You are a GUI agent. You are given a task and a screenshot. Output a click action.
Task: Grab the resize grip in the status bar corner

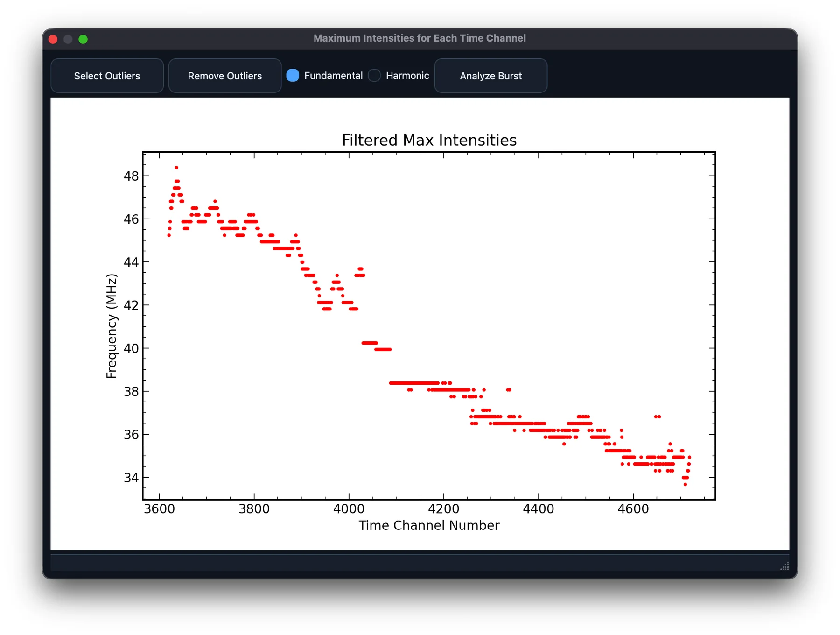[x=784, y=566]
